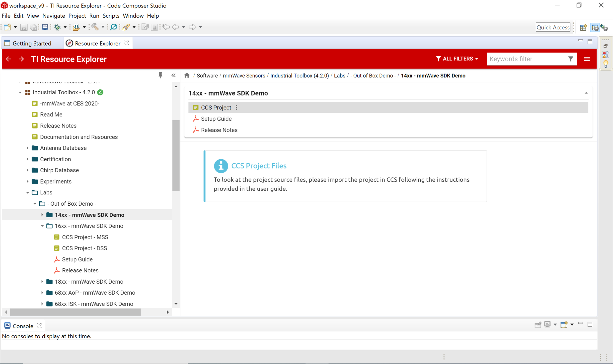This screenshot has width=613, height=364.
Task: Click the pin icon in tree panel
Action: click(160, 75)
